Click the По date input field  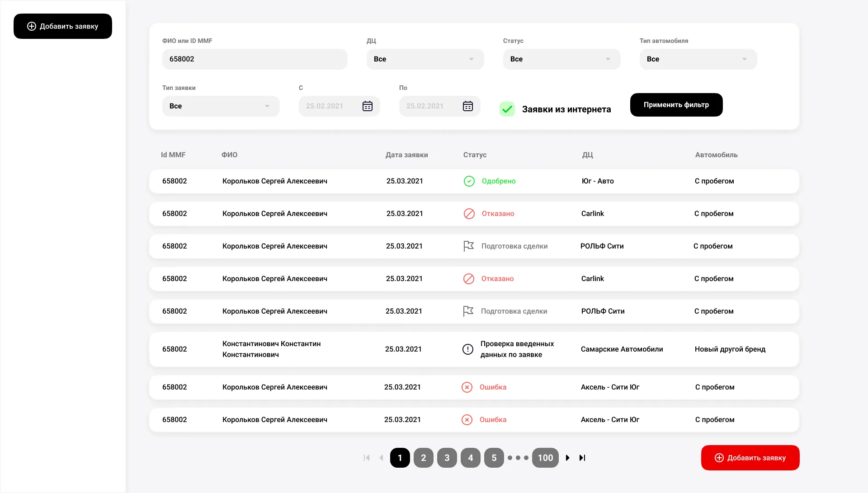click(440, 106)
